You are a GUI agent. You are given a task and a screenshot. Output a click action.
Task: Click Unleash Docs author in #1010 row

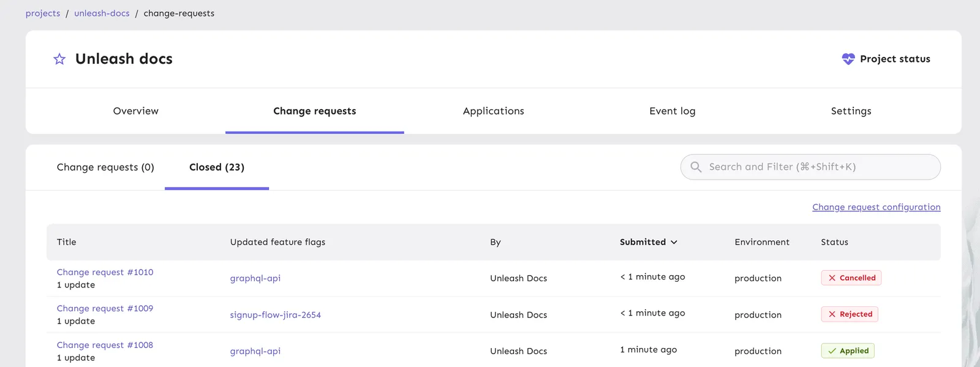point(519,278)
